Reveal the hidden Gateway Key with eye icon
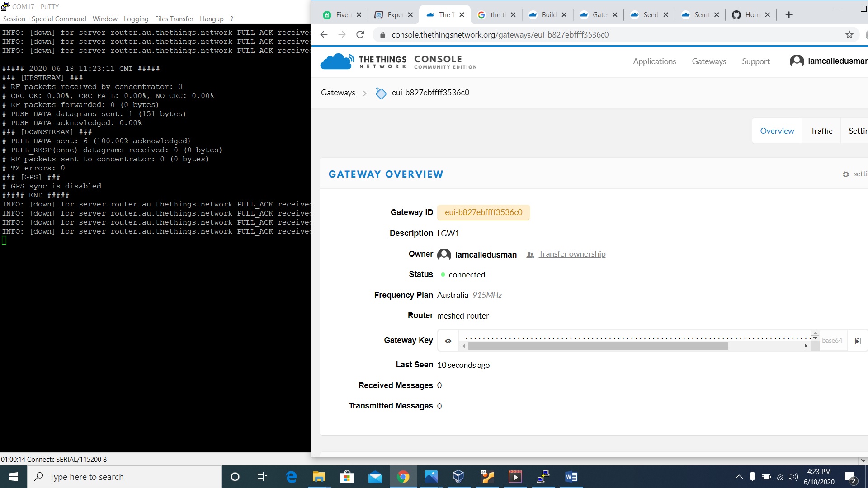The image size is (868, 488). (x=448, y=341)
